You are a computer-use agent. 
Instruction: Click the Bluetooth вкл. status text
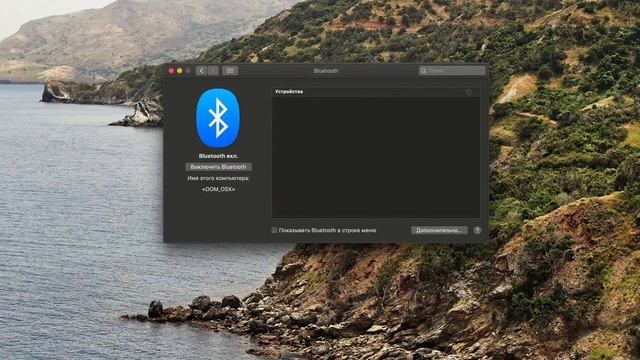coord(218,156)
